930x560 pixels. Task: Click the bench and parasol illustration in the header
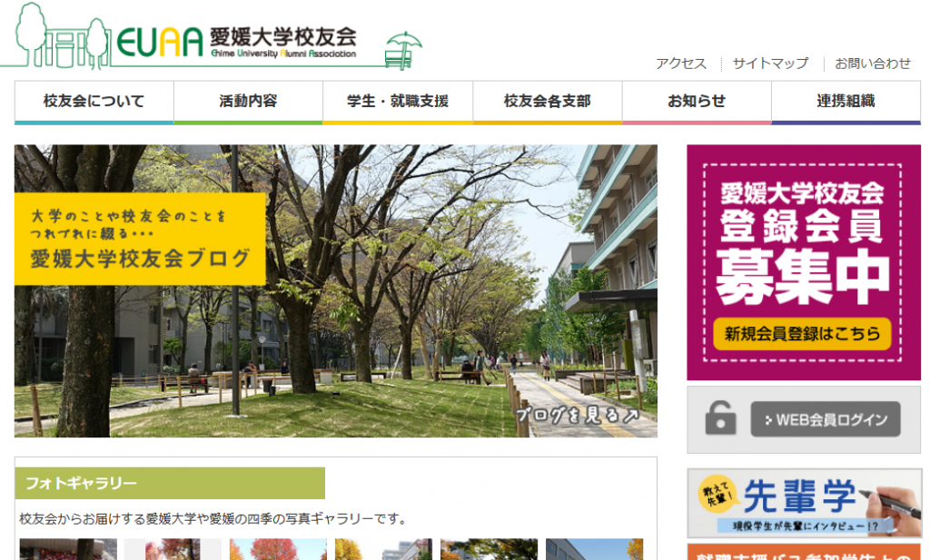tap(402, 52)
